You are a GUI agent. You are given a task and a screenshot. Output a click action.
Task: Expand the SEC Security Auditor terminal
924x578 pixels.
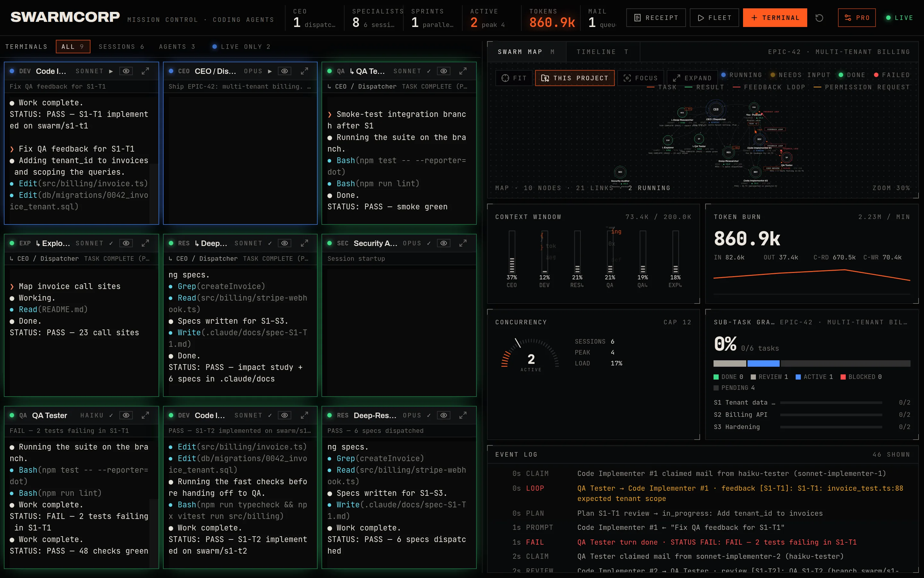coord(463,243)
